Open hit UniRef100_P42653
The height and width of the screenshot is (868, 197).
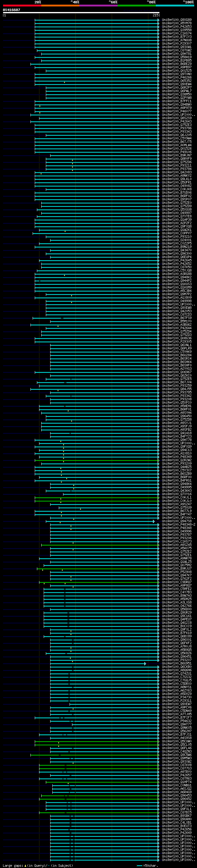coord(177,26)
